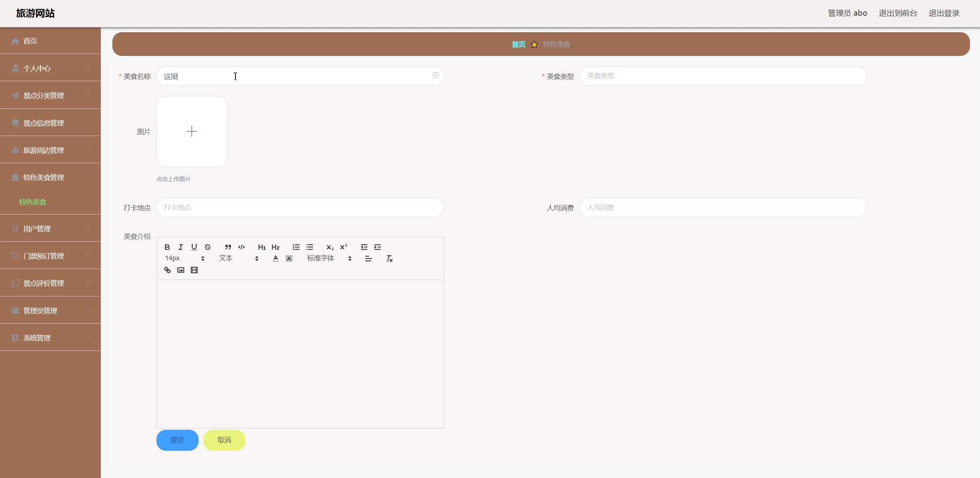Insert a blockquote in editor
980x478 pixels.
click(x=228, y=247)
